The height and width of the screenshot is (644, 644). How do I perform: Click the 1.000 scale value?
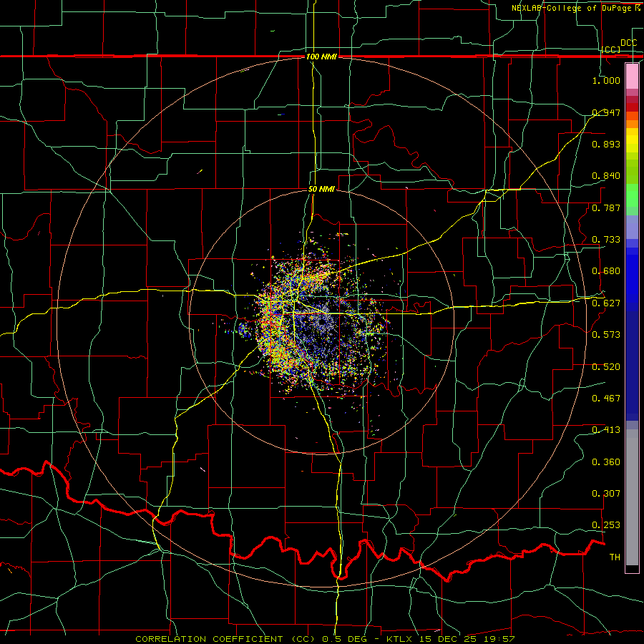click(606, 80)
